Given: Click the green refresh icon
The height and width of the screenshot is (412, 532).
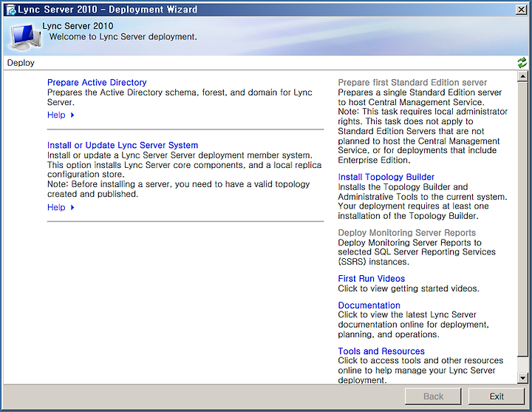Looking at the screenshot, I should 522,62.
